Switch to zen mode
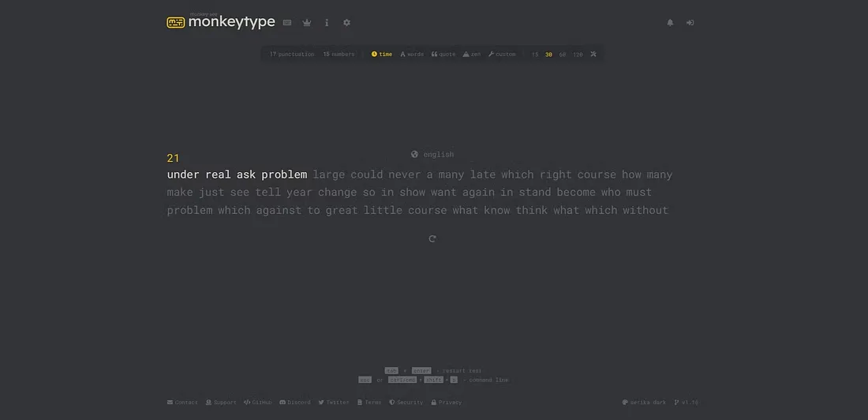 click(472, 54)
